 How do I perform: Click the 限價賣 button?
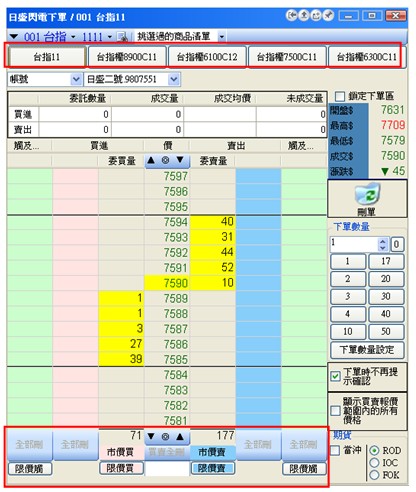(x=213, y=468)
